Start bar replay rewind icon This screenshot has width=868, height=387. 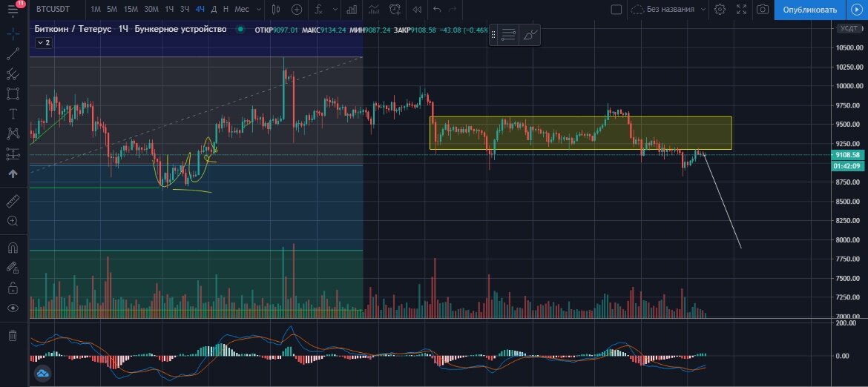coord(417,10)
